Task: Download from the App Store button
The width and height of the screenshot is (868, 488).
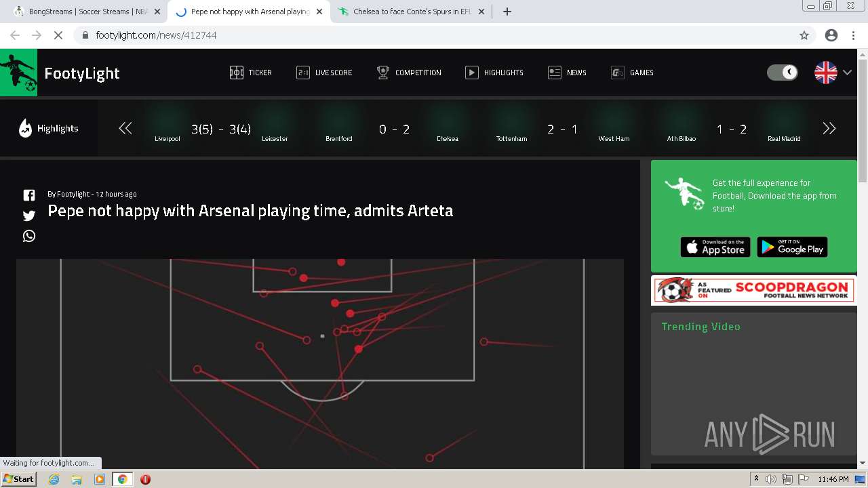Action: click(715, 247)
